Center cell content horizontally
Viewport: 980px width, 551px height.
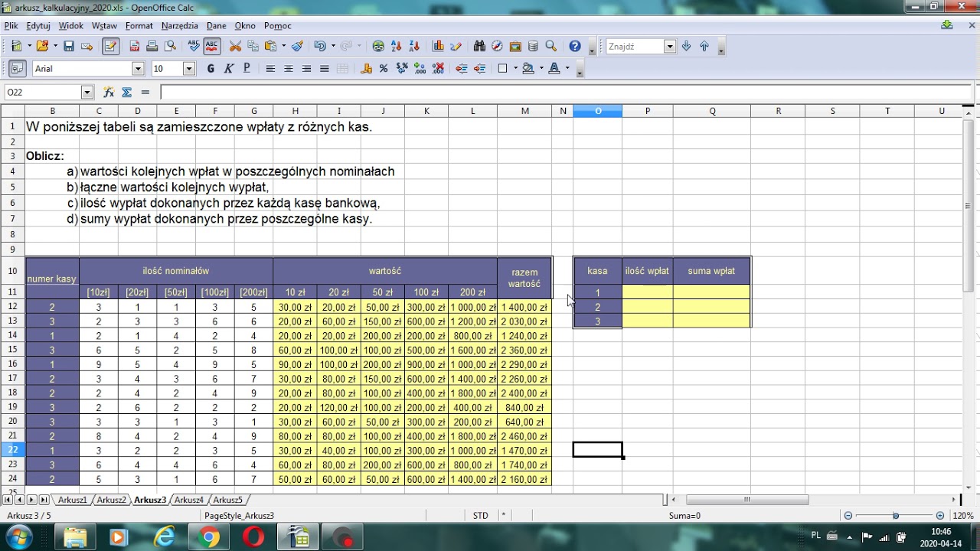point(289,68)
